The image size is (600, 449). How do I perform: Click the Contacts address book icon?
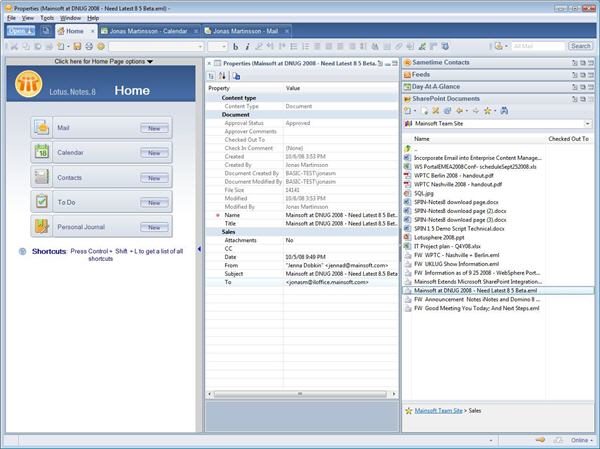pyautogui.click(x=41, y=177)
